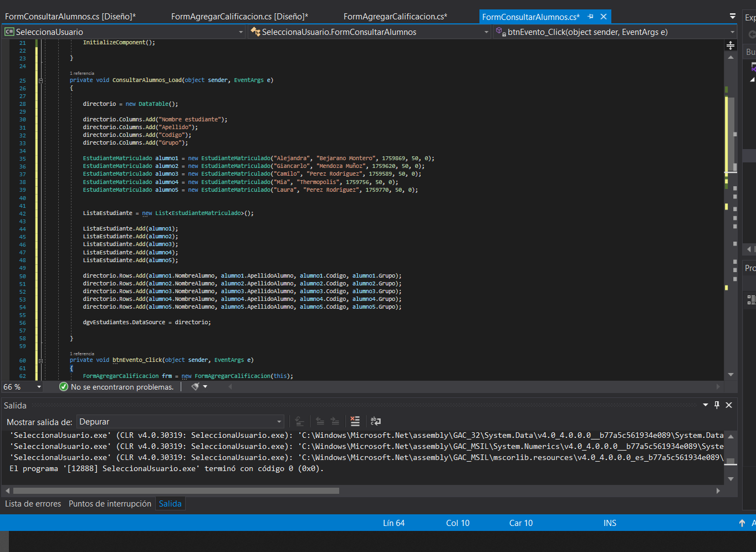Image resolution: width=756 pixels, height=552 pixels.
Task: Click 'ListaEstudiante.Add(alumno3);' line
Action: [x=130, y=244]
